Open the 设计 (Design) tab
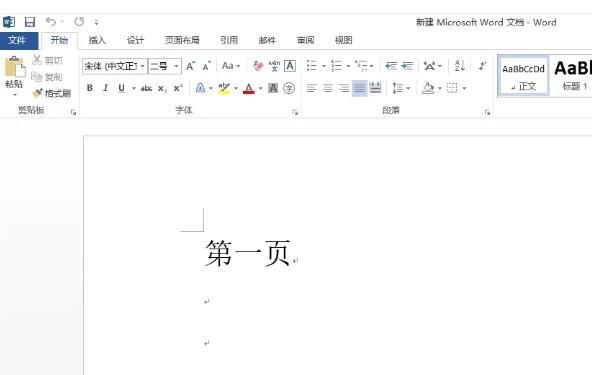Screen dimensions: 592x375 [x=135, y=40]
